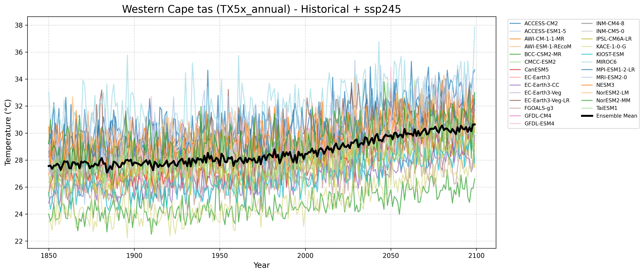Click the 22 y-axis tick label
Screen dimensions: 644x274
[19, 241]
